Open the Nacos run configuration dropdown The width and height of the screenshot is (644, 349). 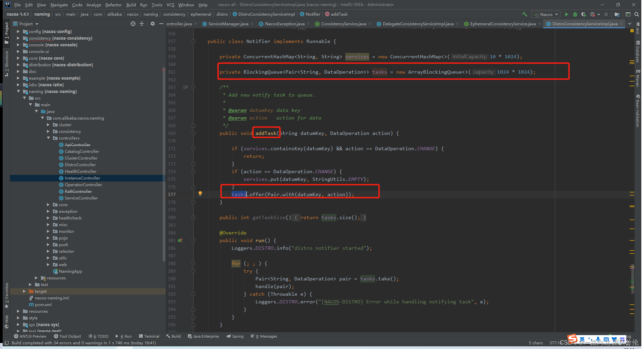[x=546, y=14]
